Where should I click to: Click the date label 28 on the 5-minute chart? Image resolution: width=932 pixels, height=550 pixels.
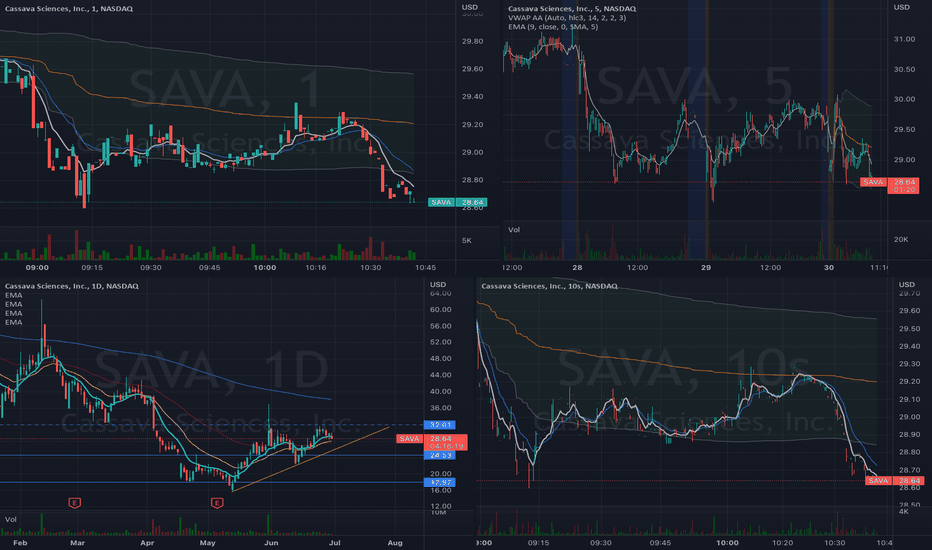pyautogui.click(x=577, y=268)
